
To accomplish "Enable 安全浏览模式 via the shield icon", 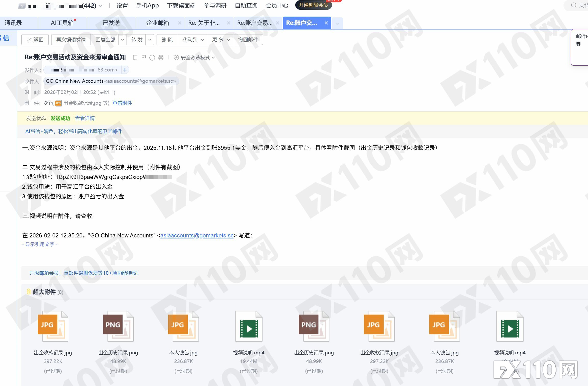I will click(x=176, y=58).
